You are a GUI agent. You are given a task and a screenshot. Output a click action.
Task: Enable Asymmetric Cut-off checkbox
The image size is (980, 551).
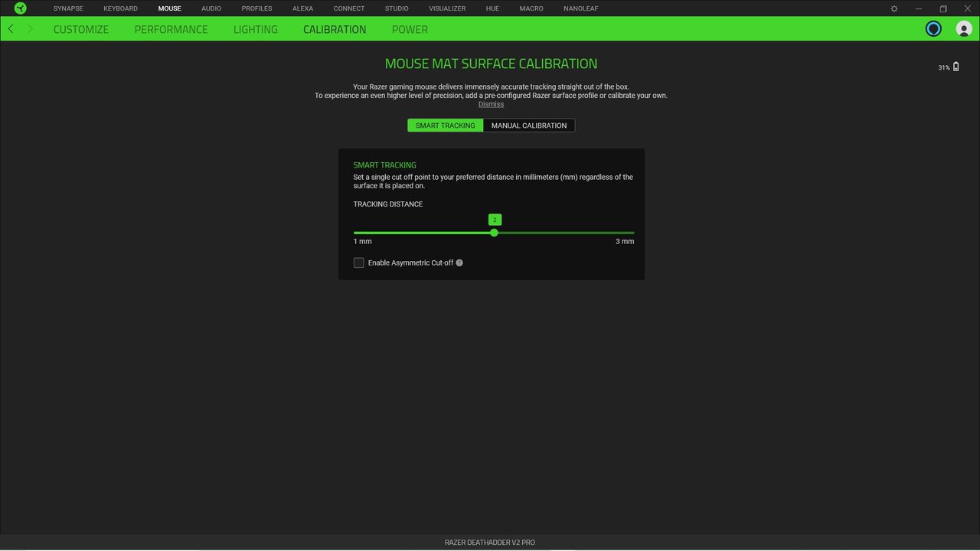coord(358,262)
